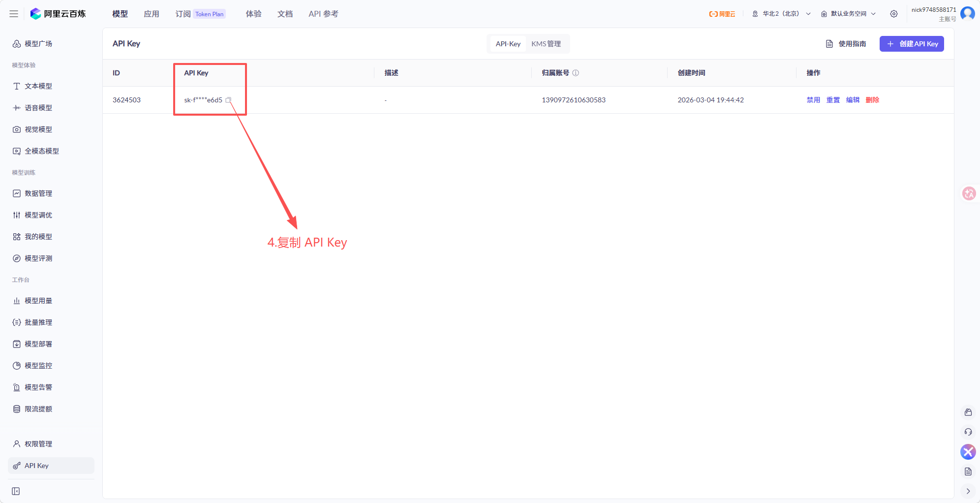Open the API 参考 top menu
980x503 pixels.
click(x=323, y=14)
